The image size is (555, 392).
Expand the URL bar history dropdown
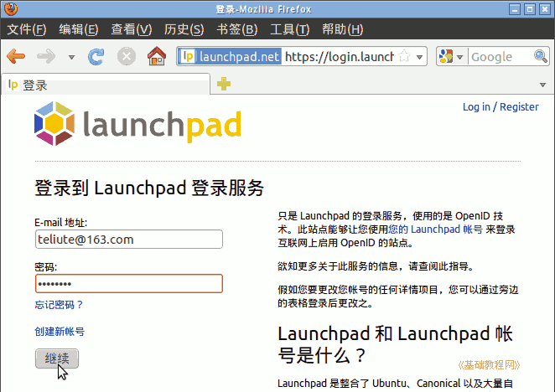(420, 57)
